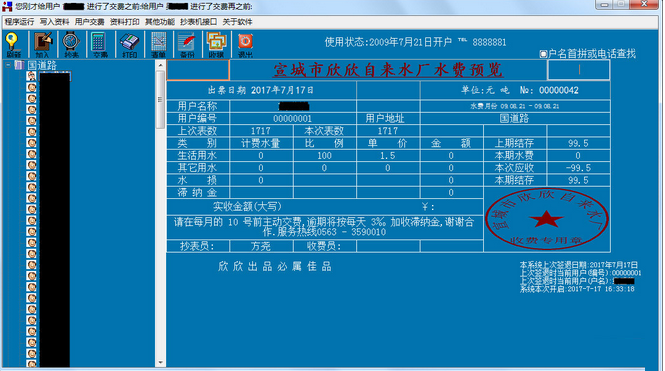Open the 写入资料 menu
665x371 pixels.
click(54, 22)
